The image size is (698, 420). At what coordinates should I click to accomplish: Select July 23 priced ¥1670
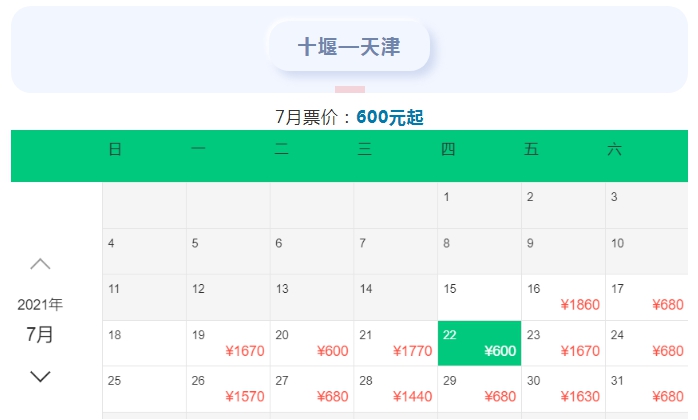(x=563, y=343)
